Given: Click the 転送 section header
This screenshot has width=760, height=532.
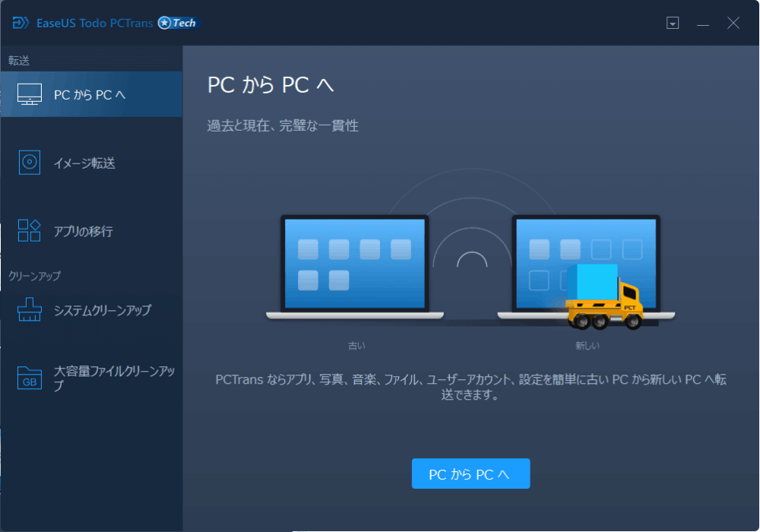Looking at the screenshot, I should [19, 61].
